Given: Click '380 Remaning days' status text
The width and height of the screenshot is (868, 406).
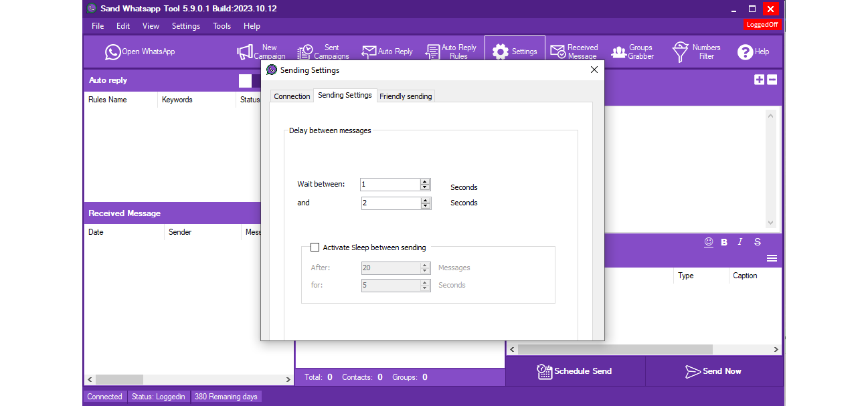Looking at the screenshot, I should (x=226, y=397).
